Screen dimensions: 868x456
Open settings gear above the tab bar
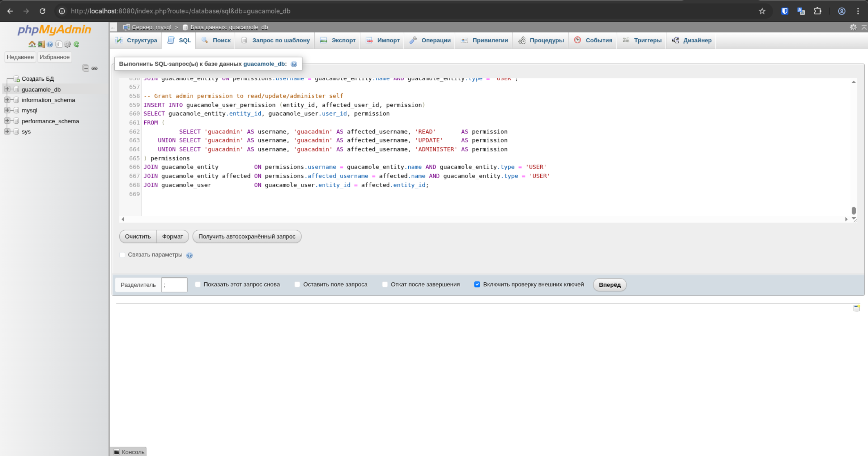tap(854, 27)
